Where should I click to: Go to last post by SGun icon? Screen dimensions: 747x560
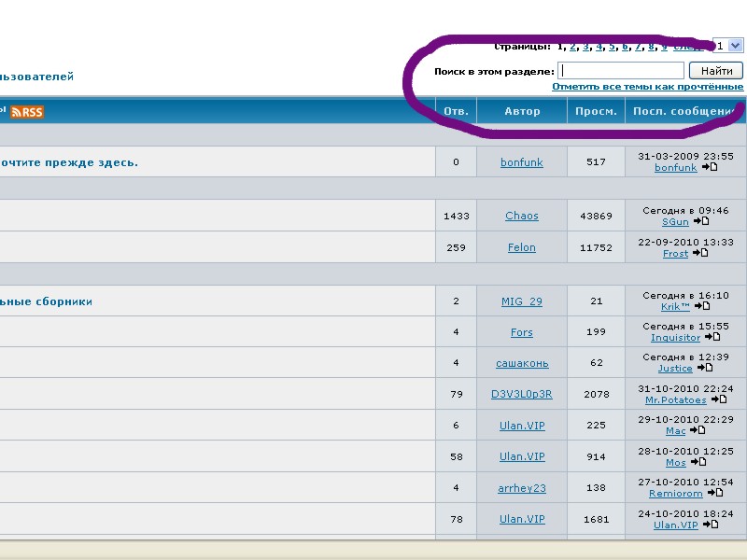701,222
